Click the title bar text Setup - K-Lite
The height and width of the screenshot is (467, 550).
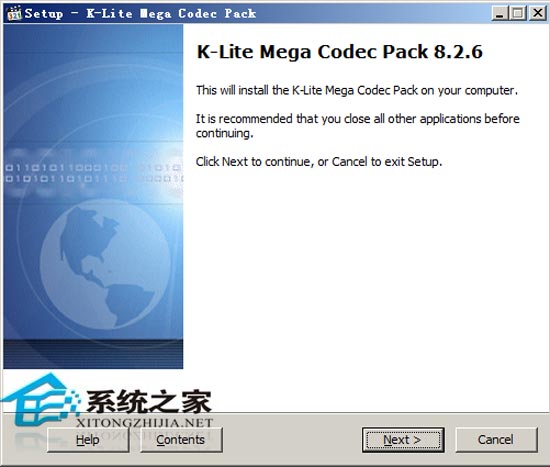(140, 14)
